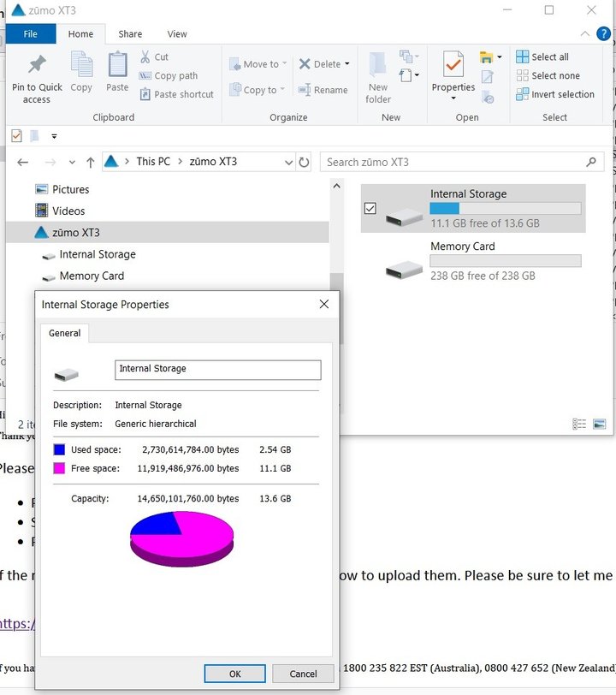Click the search magnifier icon
616x695 pixels.
[590, 163]
